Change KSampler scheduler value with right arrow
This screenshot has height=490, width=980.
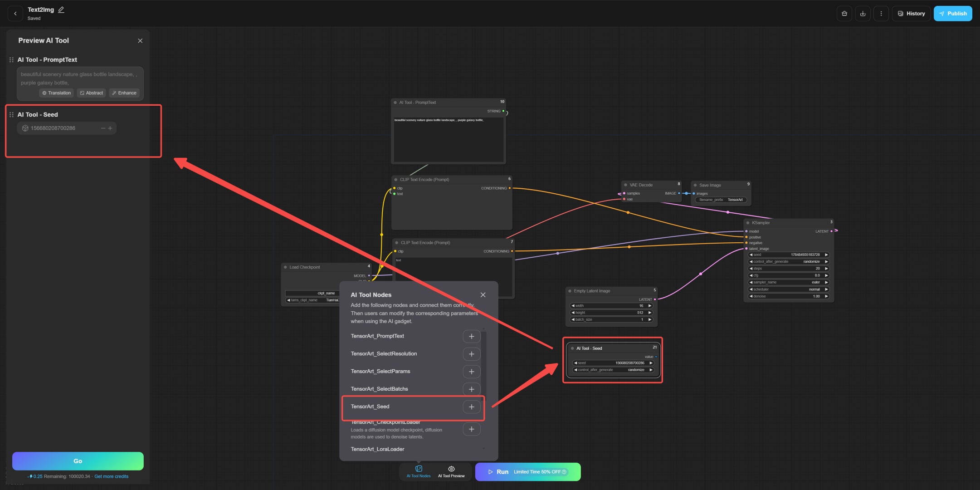point(826,289)
